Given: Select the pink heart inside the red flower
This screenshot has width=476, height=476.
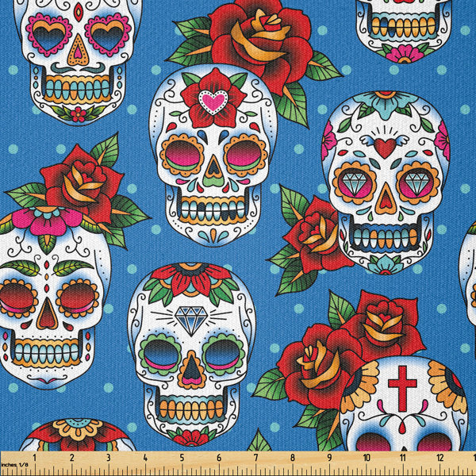Looking at the screenshot, I should point(212,102).
